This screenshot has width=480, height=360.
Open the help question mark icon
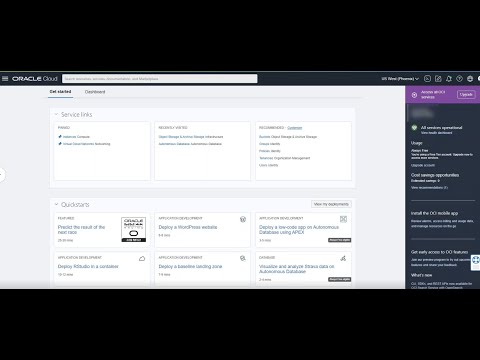click(459, 79)
